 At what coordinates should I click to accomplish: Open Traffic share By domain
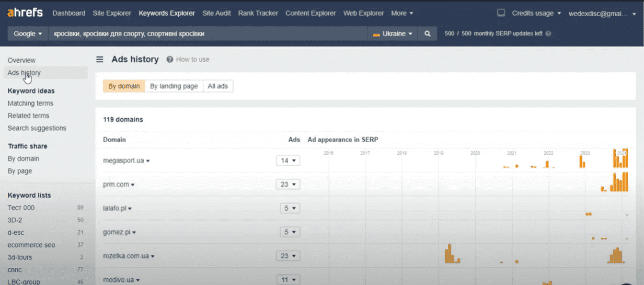[23, 158]
